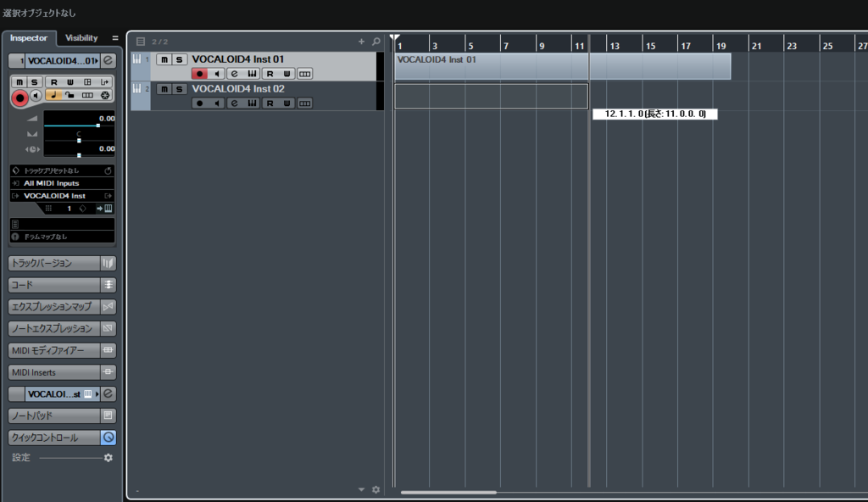Click the Inspector pan icon
This screenshot has height=502, width=868.
32,134
